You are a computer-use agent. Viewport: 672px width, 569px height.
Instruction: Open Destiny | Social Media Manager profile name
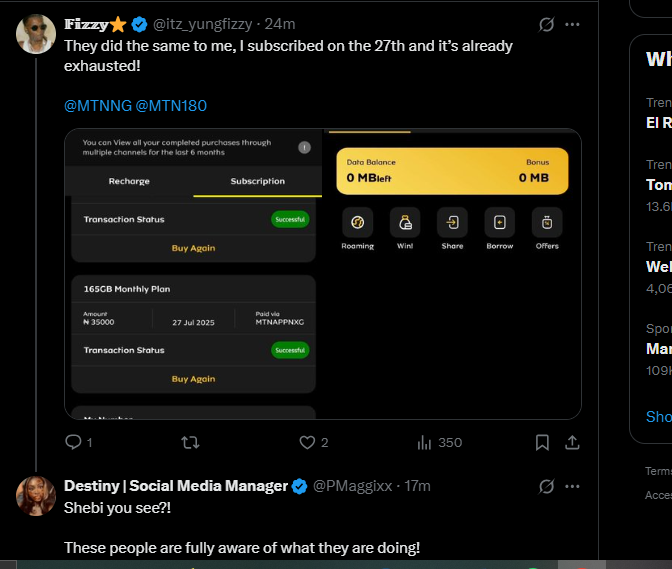coord(176,486)
